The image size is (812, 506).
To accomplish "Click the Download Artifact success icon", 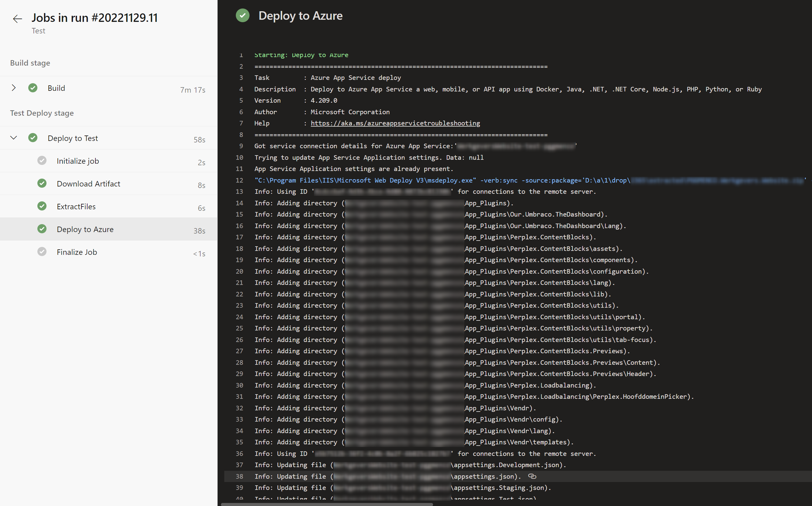I will pos(42,183).
